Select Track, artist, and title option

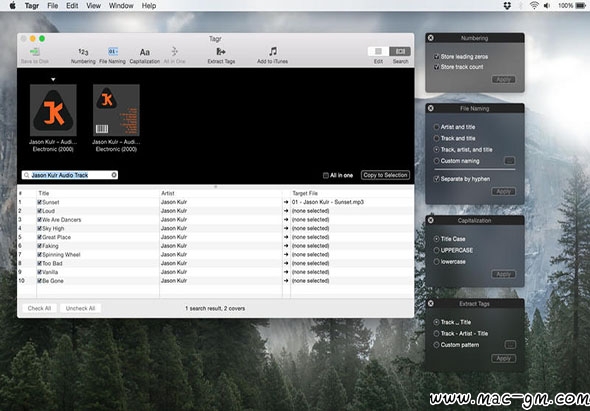point(436,150)
